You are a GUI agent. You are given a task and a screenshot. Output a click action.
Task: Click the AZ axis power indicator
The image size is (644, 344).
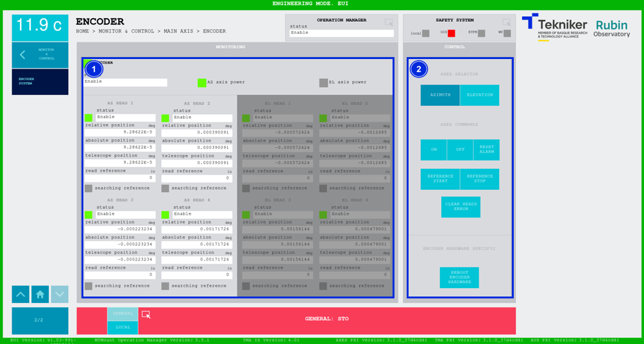coord(201,83)
